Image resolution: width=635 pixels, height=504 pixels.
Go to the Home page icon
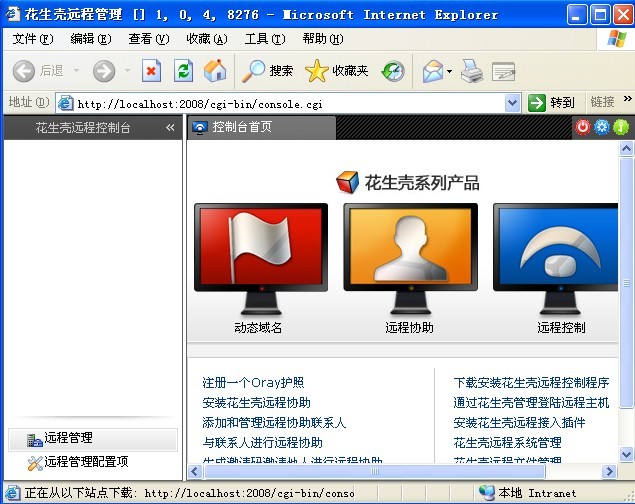(215, 71)
